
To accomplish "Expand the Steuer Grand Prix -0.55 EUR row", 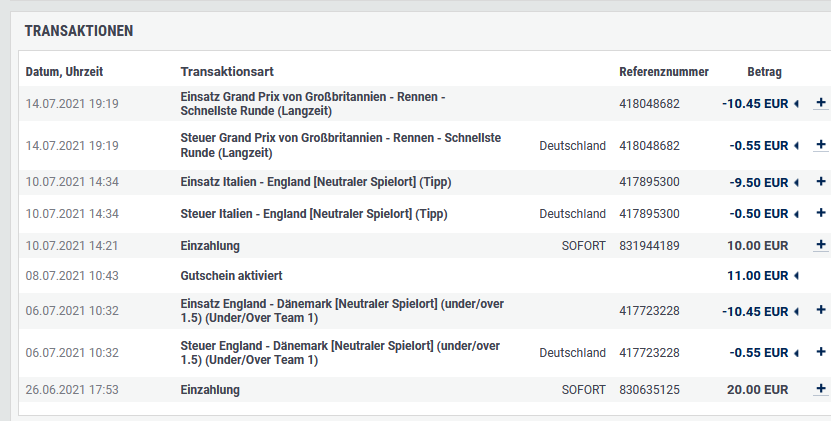I will tap(820, 144).
